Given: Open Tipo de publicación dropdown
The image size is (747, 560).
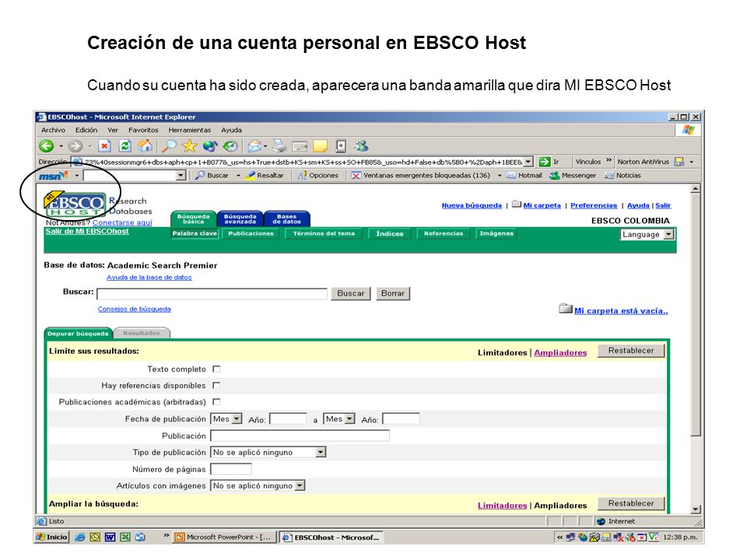Looking at the screenshot, I should [x=268, y=453].
